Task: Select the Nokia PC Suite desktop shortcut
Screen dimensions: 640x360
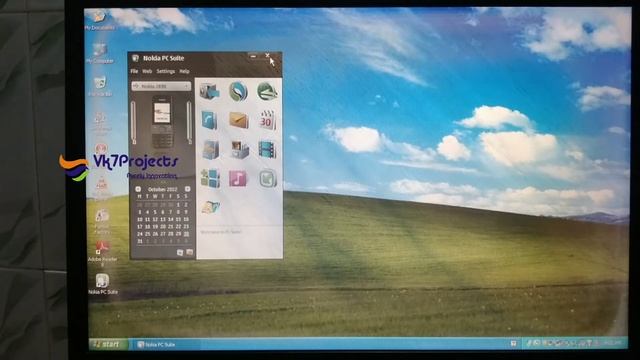Action: (x=102, y=284)
